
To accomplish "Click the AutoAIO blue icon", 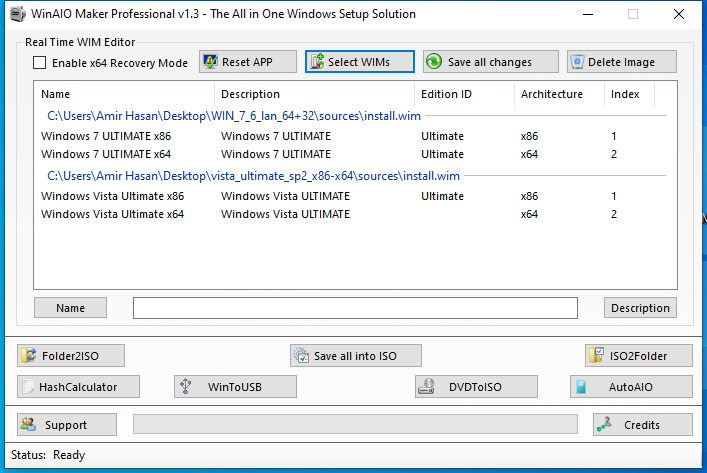I will pyautogui.click(x=581, y=386).
